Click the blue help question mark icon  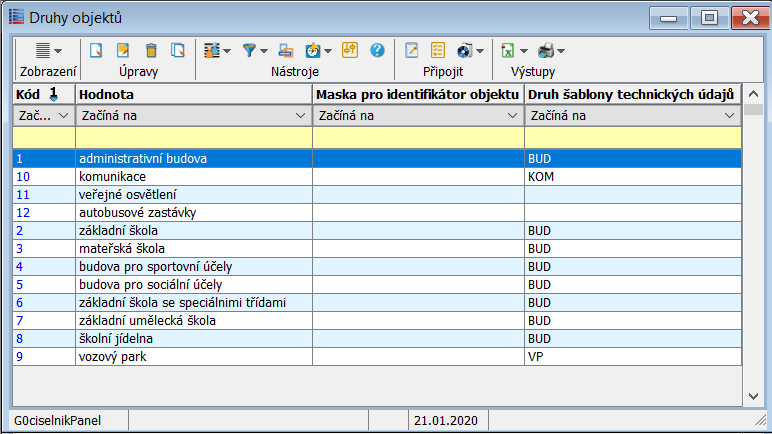coord(377,50)
